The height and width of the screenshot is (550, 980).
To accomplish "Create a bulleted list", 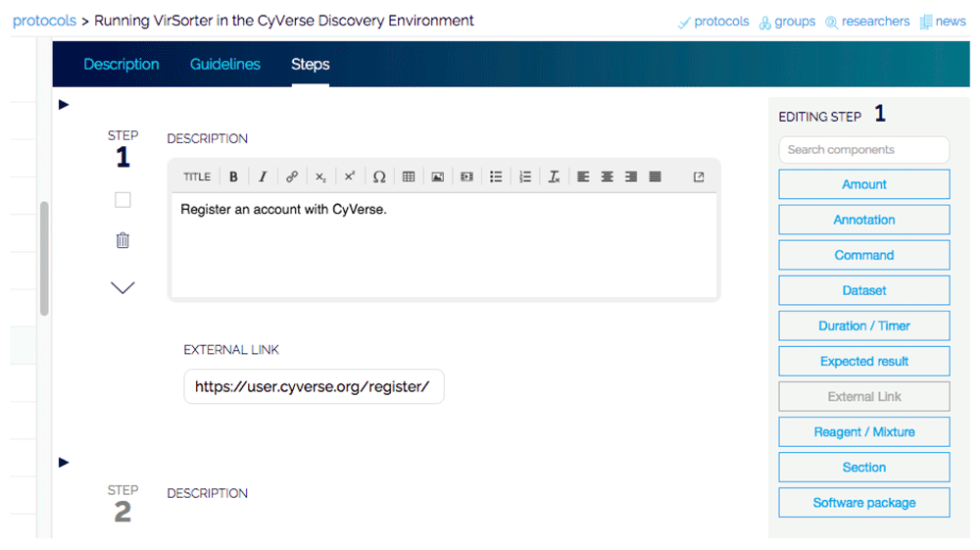I will (x=496, y=177).
